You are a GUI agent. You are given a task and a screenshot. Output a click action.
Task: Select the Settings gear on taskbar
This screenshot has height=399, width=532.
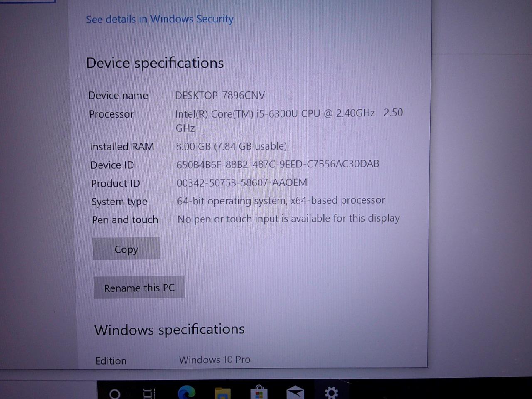(x=331, y=392)
